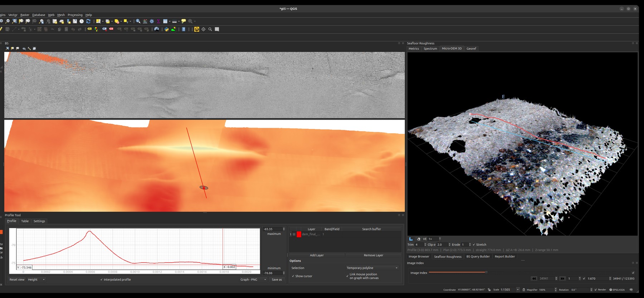Click the Save as button
This screenshot has width=644, height=298.
(x=277, y=279)
